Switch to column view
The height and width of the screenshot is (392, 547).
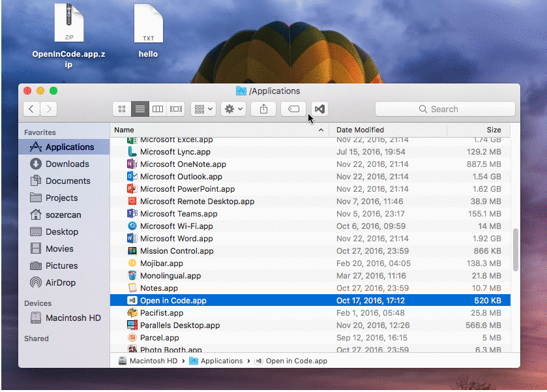coord(157,109)
